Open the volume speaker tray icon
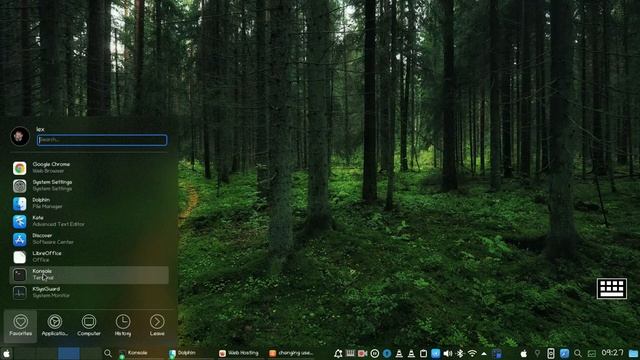The image size is (640, 360). (448, 353)
